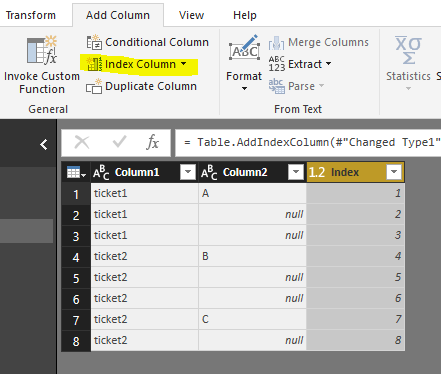Viewport: 441px width, 374px height.
Task: Select the Column2 header
Action: point(245,172)
